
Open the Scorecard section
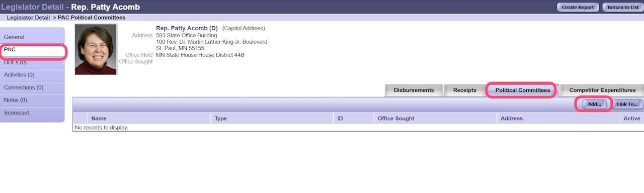click(32, 113)
